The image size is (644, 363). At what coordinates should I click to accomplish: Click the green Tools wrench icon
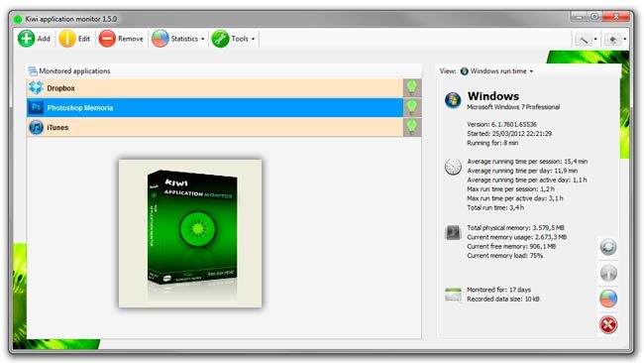pos(220,39)
